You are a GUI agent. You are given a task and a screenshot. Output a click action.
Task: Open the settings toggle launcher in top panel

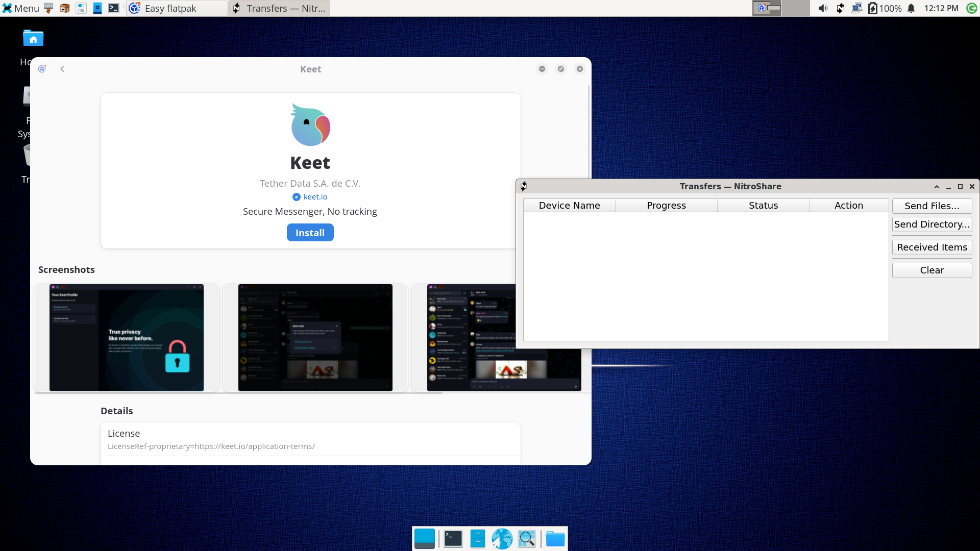pos(81,8)
